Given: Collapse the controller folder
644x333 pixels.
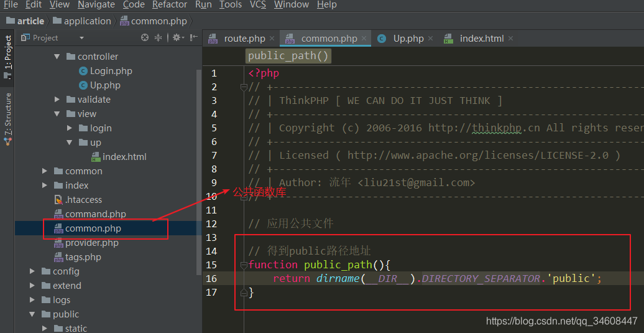Looking at the screenshot, I should [x=57, y=56].
